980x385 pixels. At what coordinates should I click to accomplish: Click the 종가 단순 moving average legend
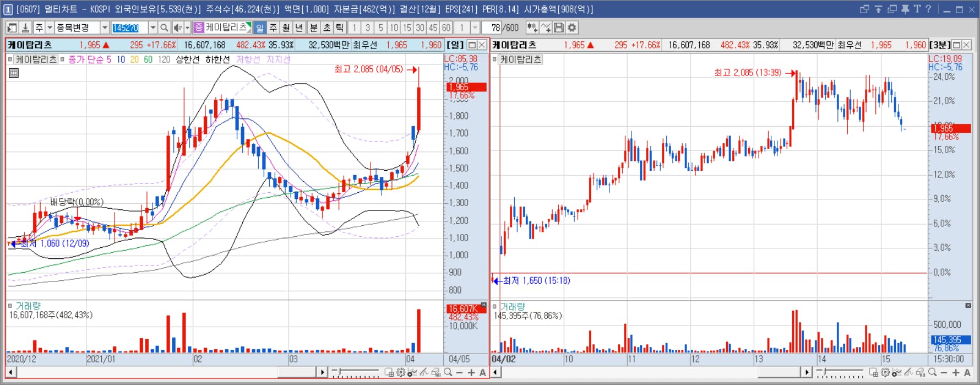[x=90, y=59]
